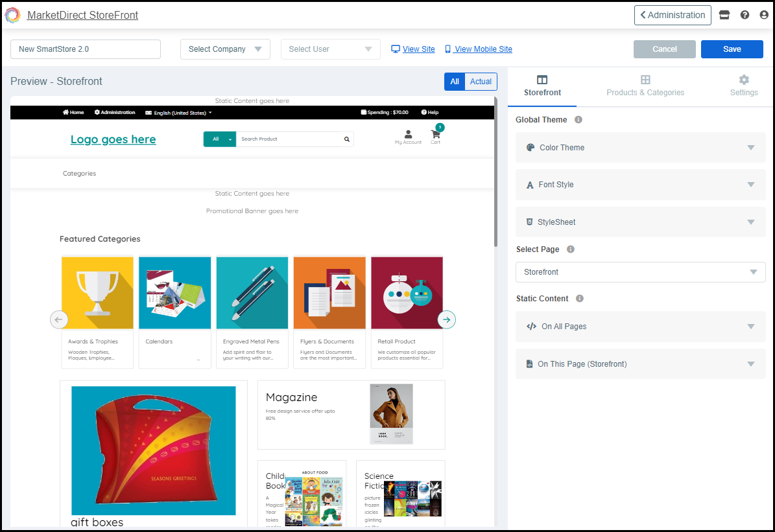The height and width of the screenshot is (532, 775).
Task: Click the Select Page info icon
Action: coord(571,249)
